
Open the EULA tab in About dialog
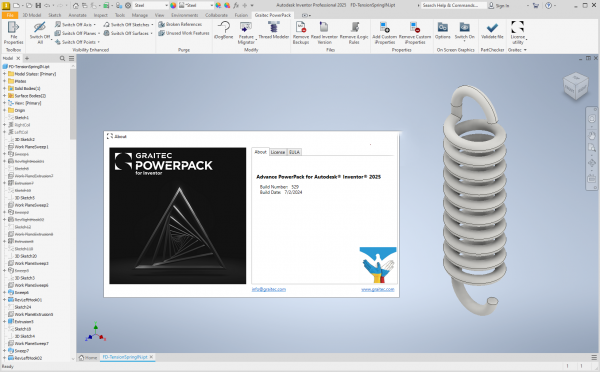click(294, 152)
